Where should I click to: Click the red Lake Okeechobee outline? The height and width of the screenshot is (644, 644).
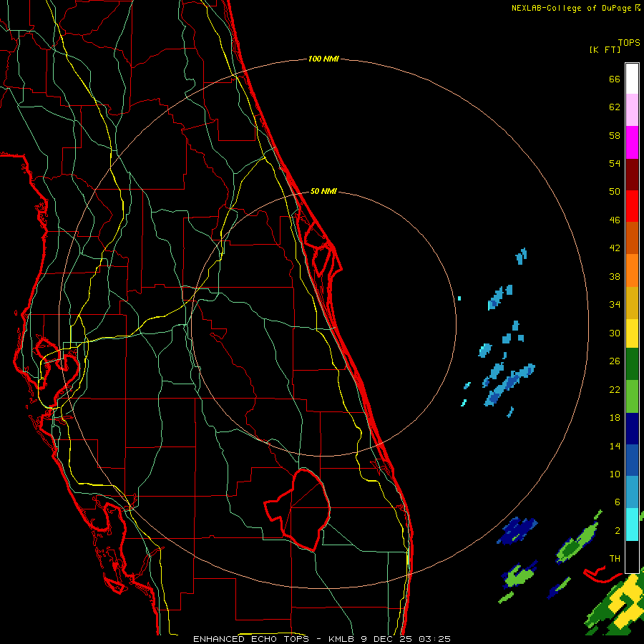(298, 509)
